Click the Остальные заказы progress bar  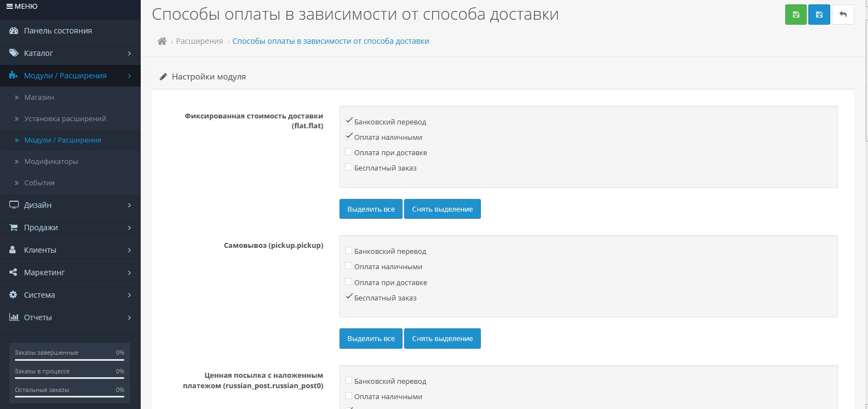coord(70,397)
